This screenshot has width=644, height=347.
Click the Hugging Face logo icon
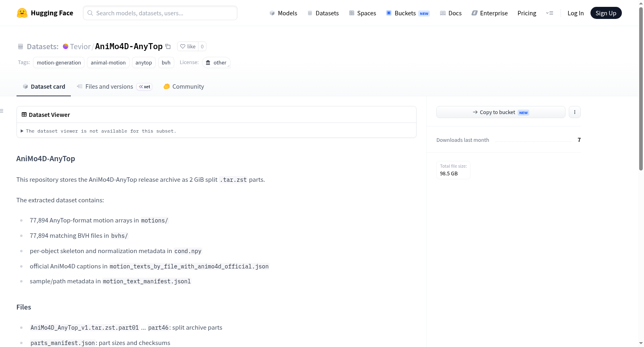(x=22, y=13)
